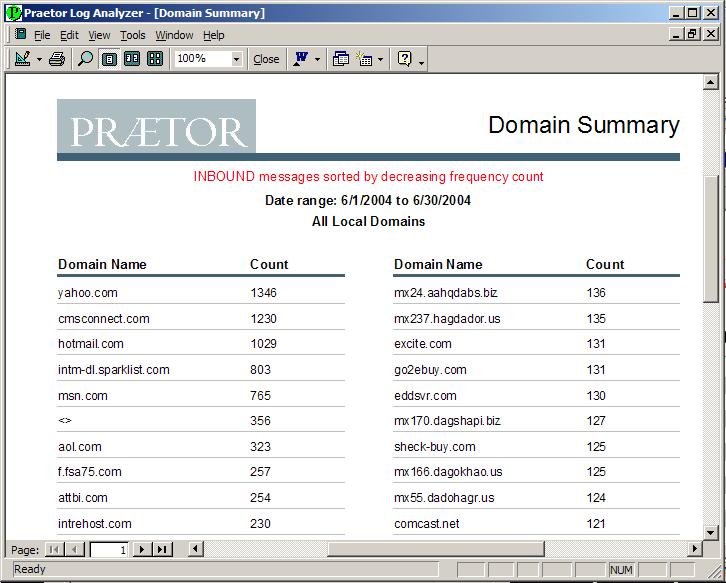Open the 100% zoom combo box
Viewport: 726px width, 583px height.
[208, 59]
